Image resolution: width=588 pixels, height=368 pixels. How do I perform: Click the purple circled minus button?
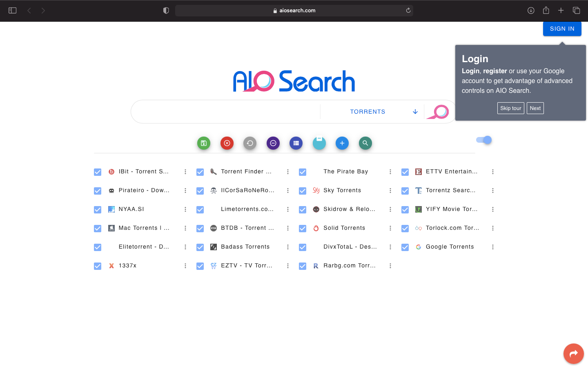273,143
